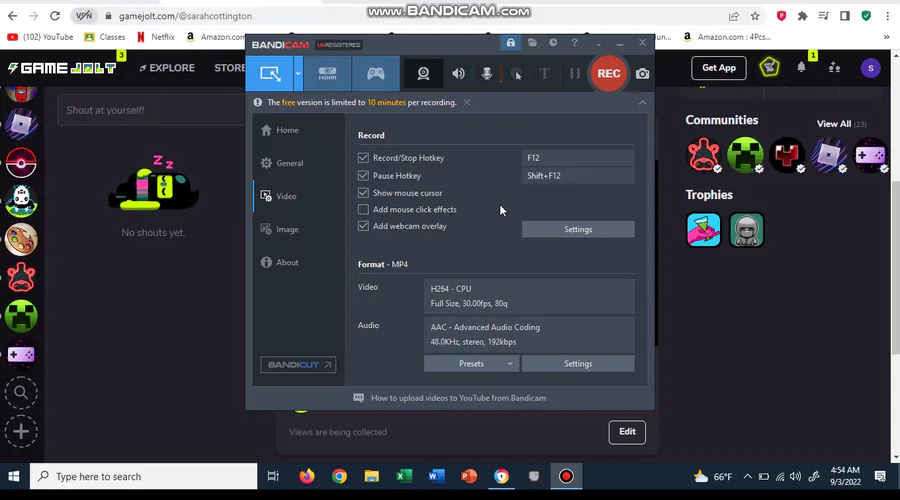Viewport: 900px width, 500px height.
Task: Open Game Jolt notifications bell
Action: point(801,67)
